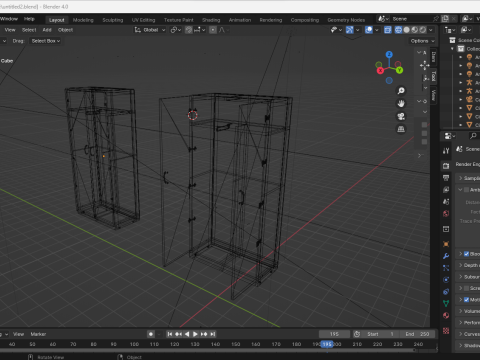Open the Help menu
This screenshot has width=480, height=360.
click(x=29, y=19)
